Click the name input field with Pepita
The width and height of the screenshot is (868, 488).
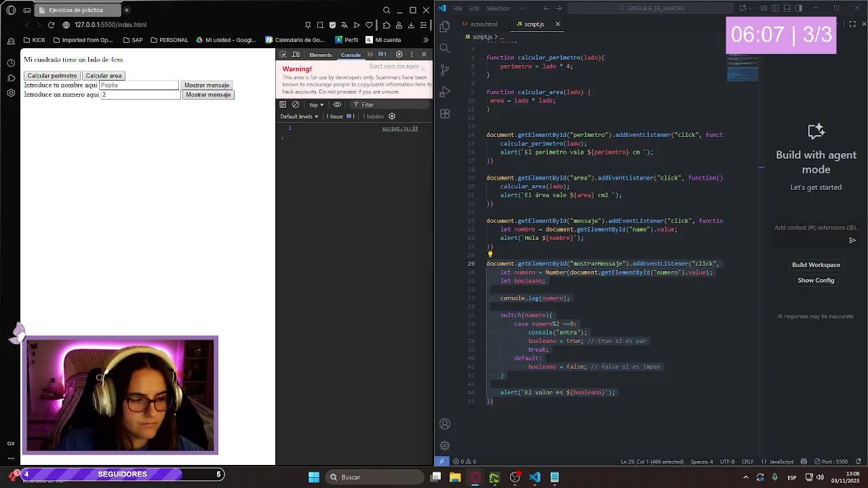tap(139, 85)
